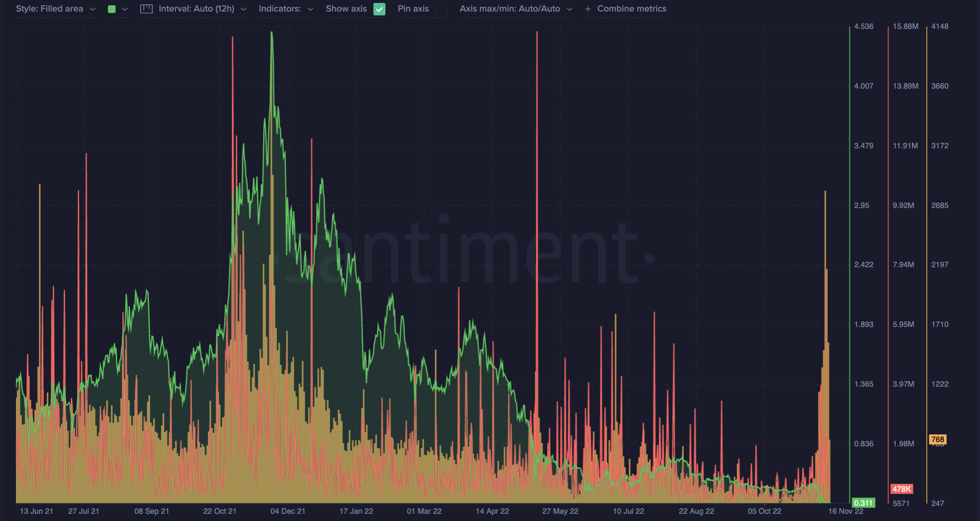Click the chevron next to Indicators
The image size is (980, 521).
[310, 9]
